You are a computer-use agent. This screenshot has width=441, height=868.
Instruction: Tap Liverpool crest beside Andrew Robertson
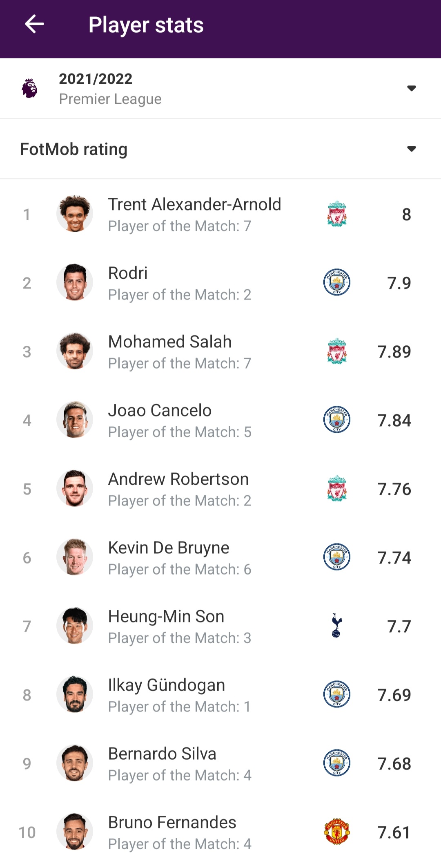point(336,488)
